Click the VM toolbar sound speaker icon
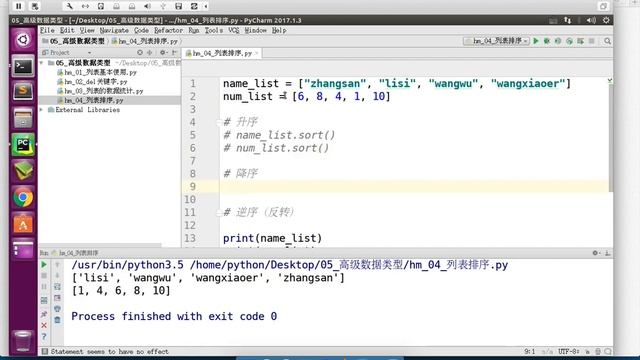Viewport: 640px width, 360px height. pos(147,6)
